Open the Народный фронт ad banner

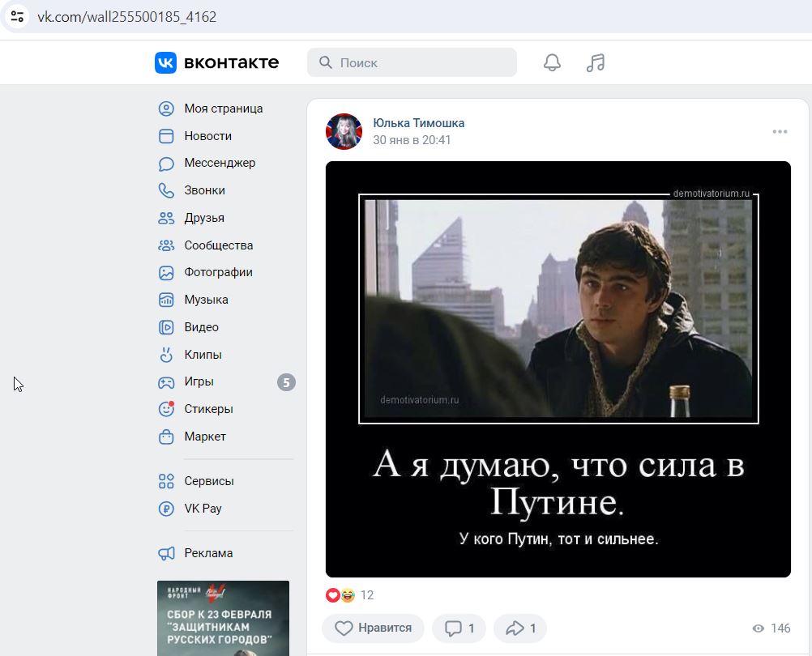click(x=223, y=618)
